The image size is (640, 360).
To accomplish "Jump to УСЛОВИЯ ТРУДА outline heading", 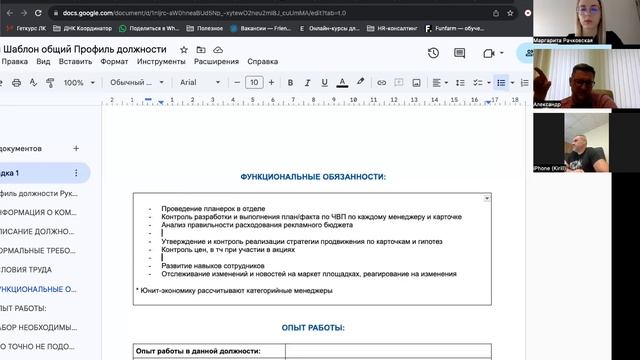I will click(26, 270).
